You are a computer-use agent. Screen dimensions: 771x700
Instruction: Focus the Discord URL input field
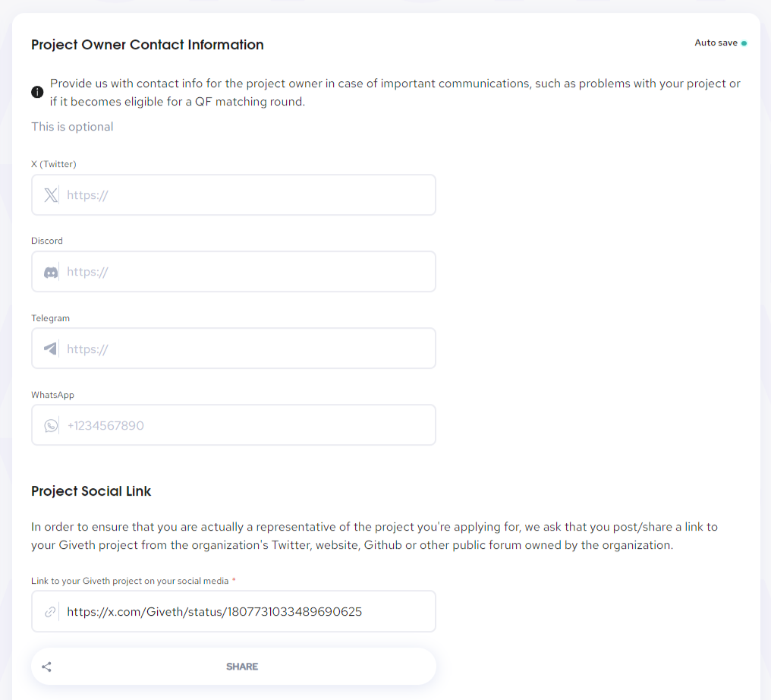coord(234,272)
